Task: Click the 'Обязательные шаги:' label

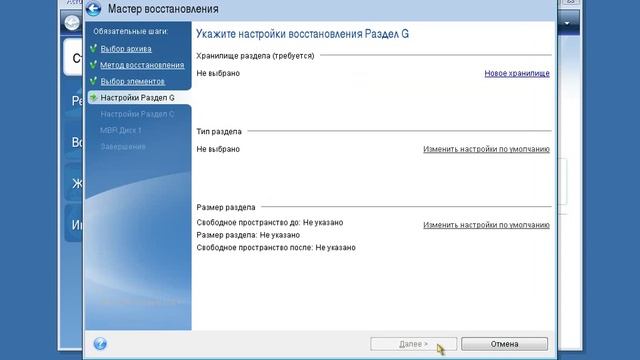Action: [x=130, y=31]
